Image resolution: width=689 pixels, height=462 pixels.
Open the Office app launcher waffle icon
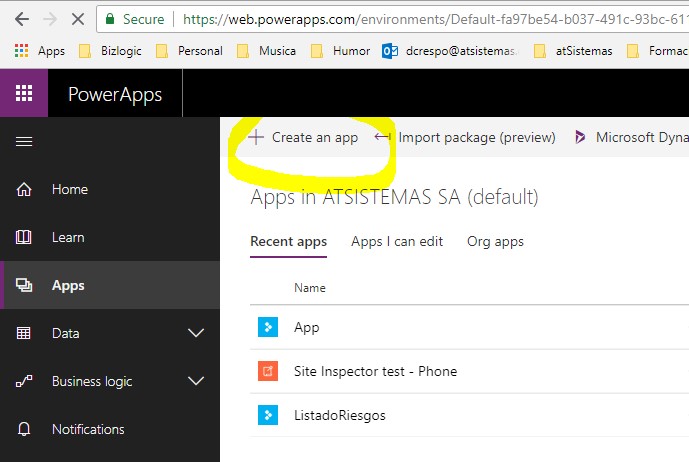(24, 94)
